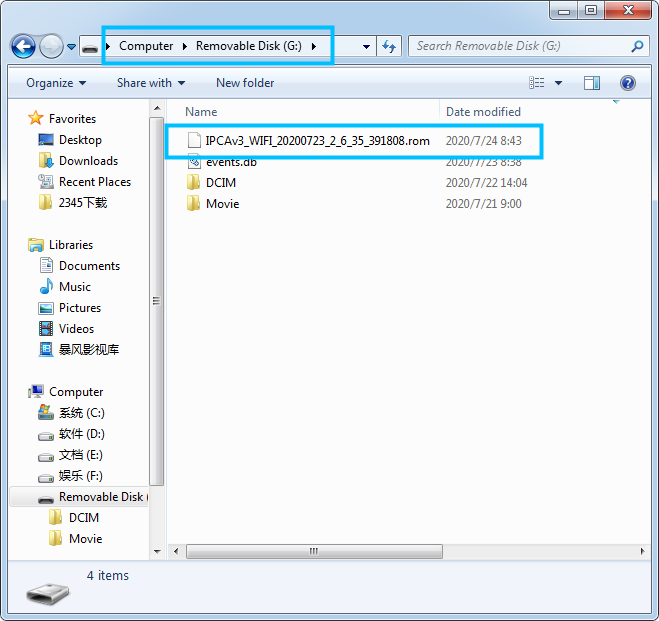Click the navigation pane vertical scrollbar thumb

pos(157,301)
